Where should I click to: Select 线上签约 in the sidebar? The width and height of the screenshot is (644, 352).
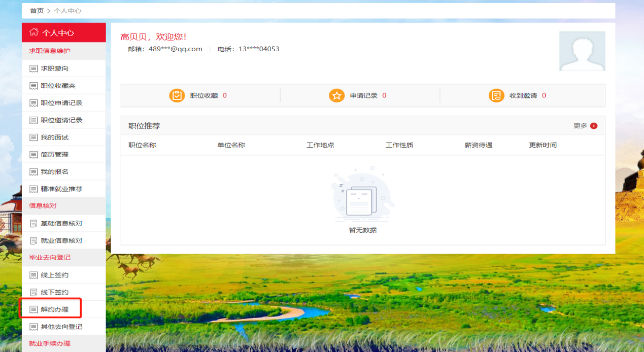pos(54,275)
